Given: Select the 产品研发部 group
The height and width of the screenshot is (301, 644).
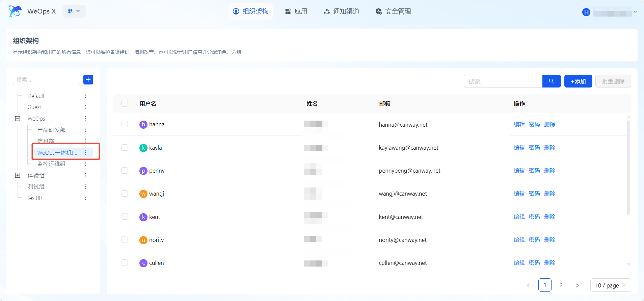Looking at the screenshot, I should pos(51,130).
